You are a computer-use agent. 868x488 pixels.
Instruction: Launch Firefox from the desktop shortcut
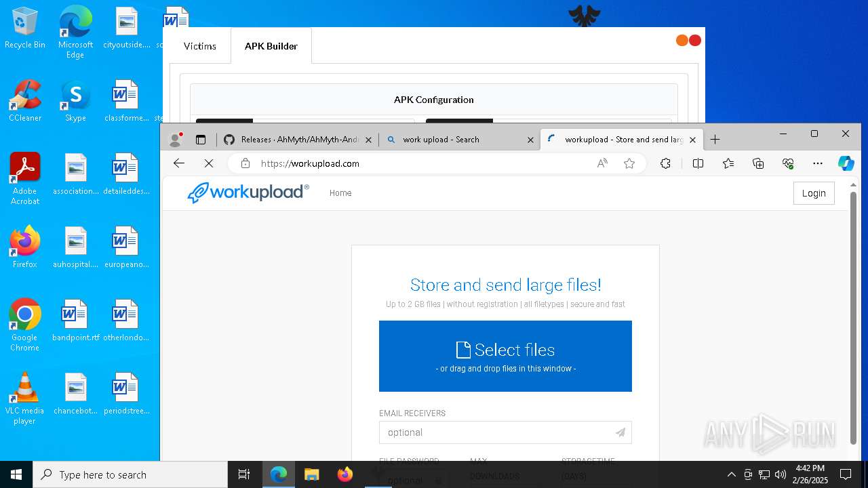click(25, 247)
